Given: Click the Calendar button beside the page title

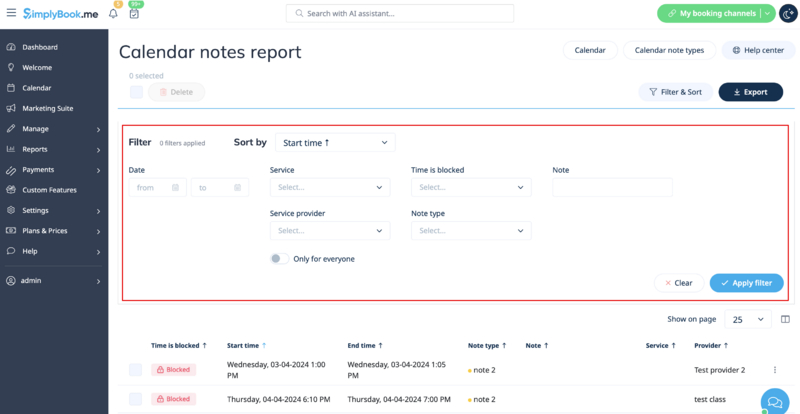Looking at the screenshot, I should tap(590, 51).
